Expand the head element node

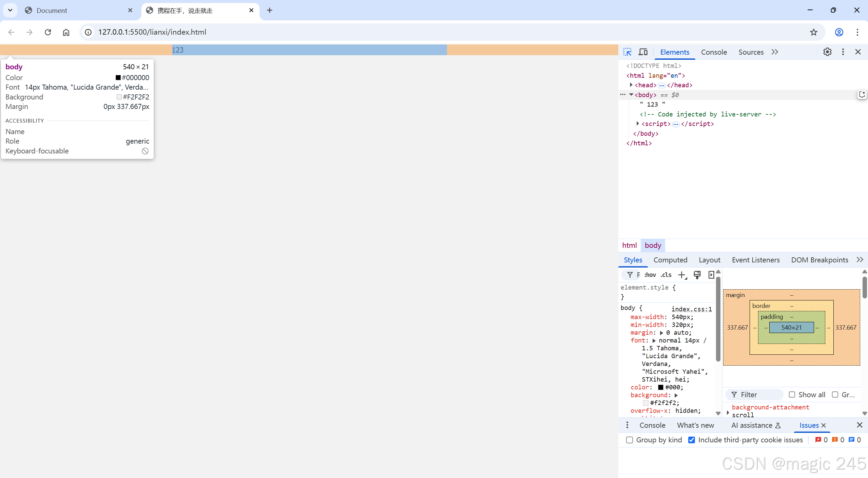coord(631,85)
